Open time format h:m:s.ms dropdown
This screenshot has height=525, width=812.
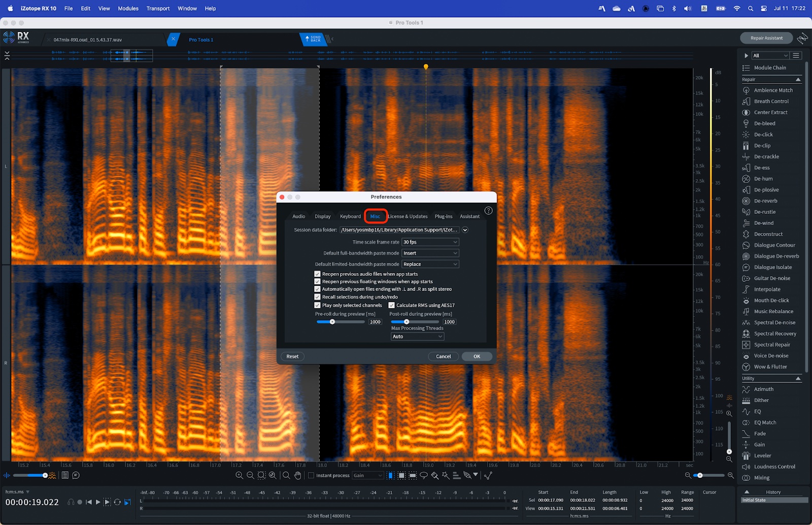(18, 491)
